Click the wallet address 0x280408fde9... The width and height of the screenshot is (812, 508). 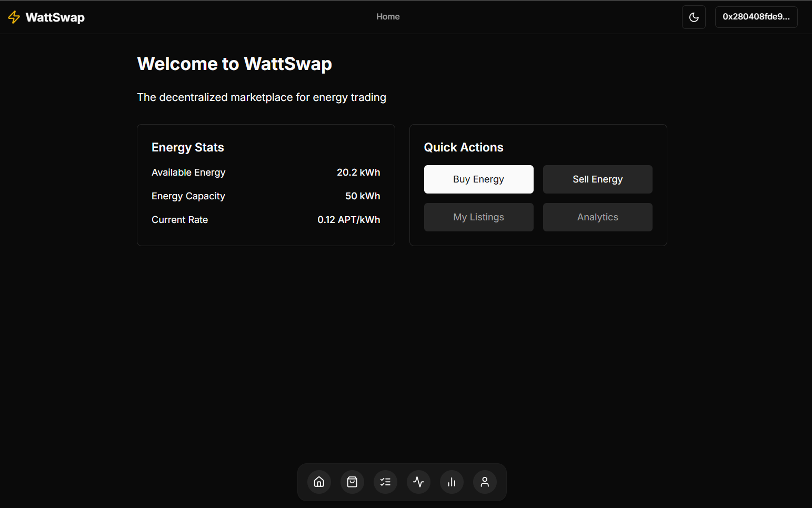[756, 17]
